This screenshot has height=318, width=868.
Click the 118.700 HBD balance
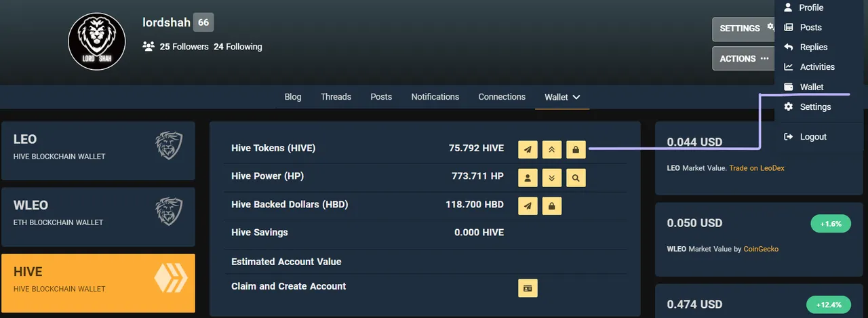[x=475, y=204]
